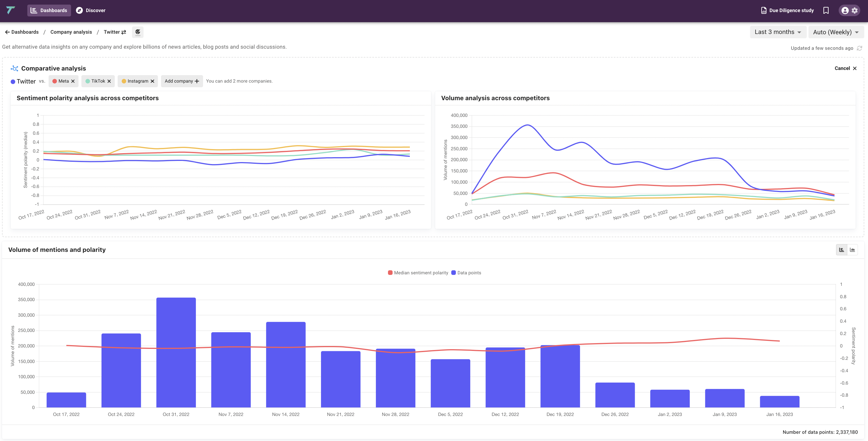Click the teal logo in the top bar
The image size is (868, 441).
pyautogui.click(x=10, y=10)
